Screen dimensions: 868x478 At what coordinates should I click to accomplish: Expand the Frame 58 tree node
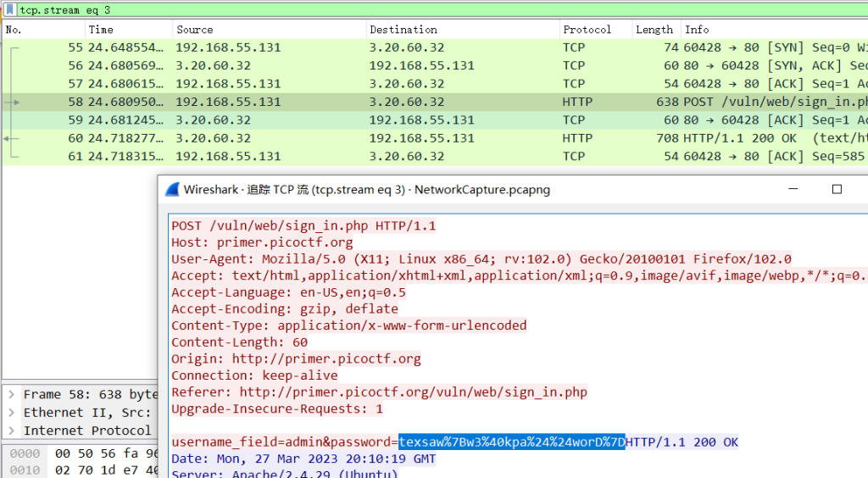tap(11, 395)
